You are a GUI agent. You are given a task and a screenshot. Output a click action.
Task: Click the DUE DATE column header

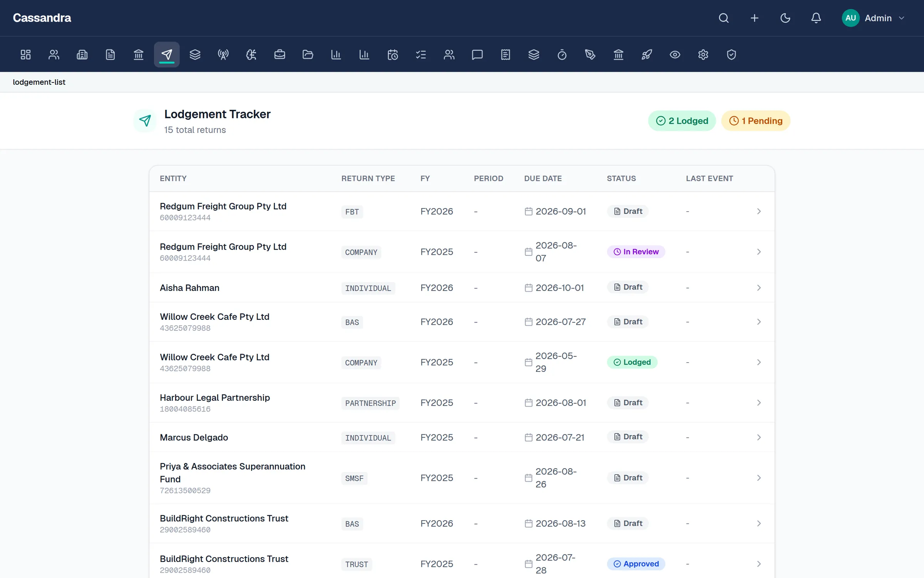pyautogui.click(x=543, y=178)
